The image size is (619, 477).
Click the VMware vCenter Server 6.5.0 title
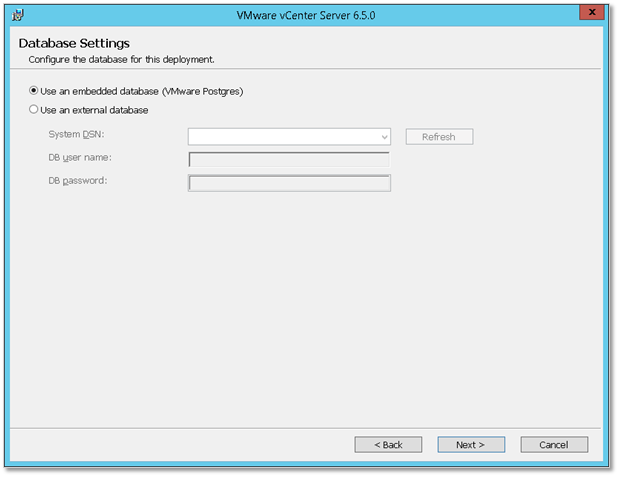(306, 15)
